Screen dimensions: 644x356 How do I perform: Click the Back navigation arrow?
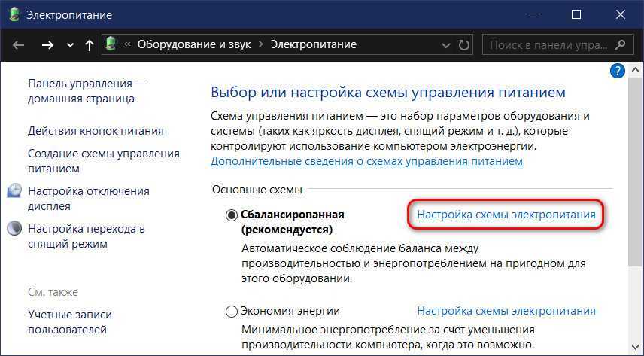click(x=19, y=45)
